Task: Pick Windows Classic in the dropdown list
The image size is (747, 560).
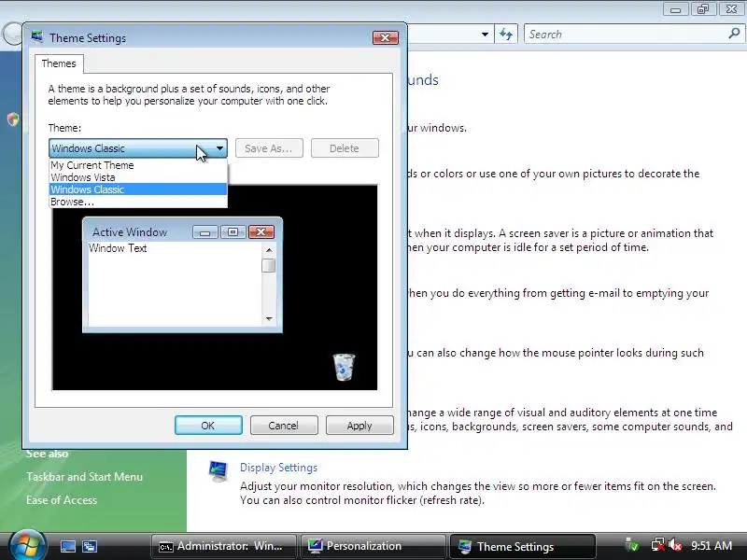Action: (138, 189)
